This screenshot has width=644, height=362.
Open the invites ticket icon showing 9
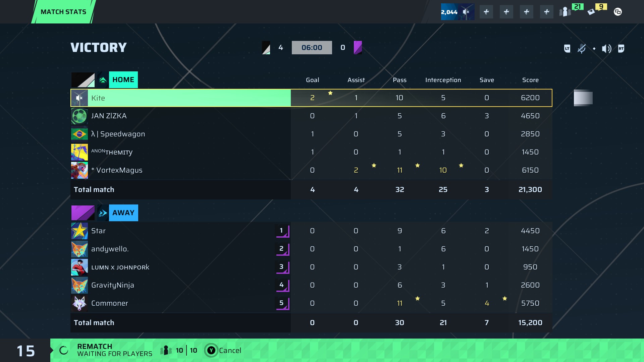pos(597,10)
